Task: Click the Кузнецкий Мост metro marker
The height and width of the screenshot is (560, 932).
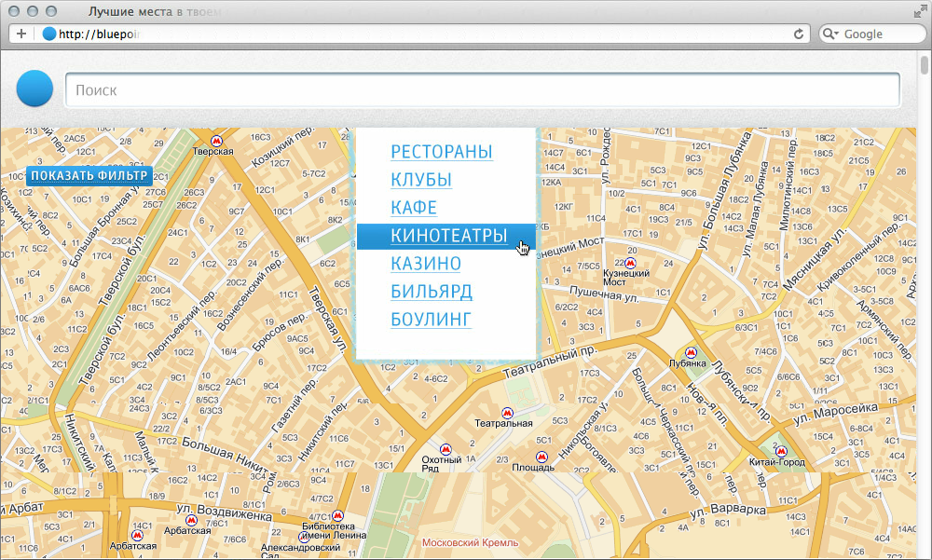Action: [x=632, y=261]
